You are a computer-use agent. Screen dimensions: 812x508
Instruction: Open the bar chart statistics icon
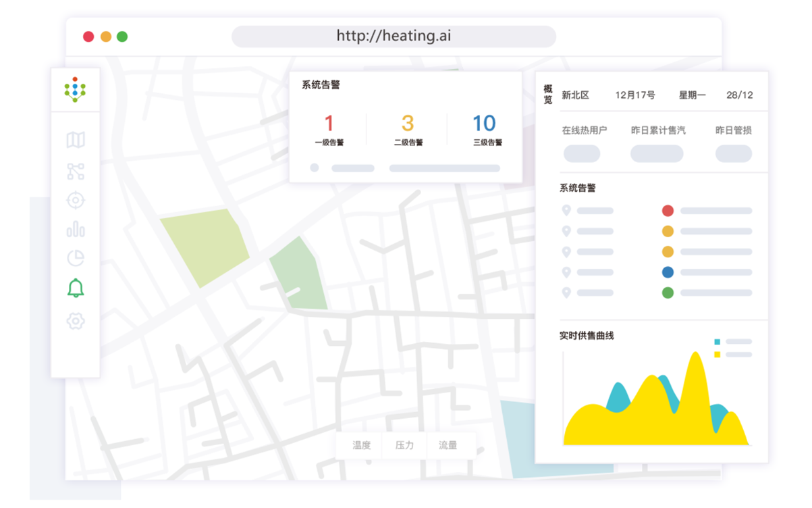76,229
